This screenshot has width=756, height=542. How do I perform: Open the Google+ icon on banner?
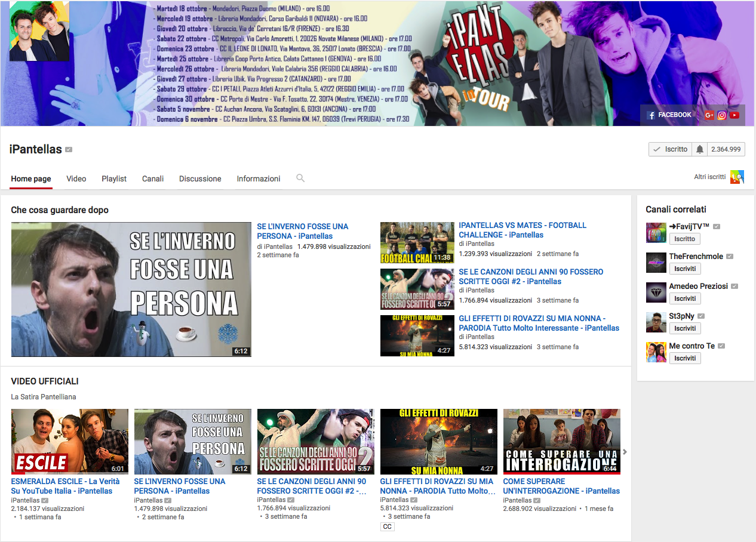tap(709, 115)
